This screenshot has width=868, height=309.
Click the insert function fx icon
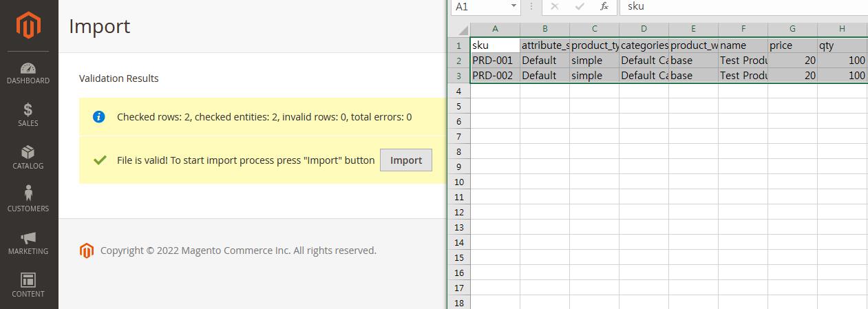(604, 6)
